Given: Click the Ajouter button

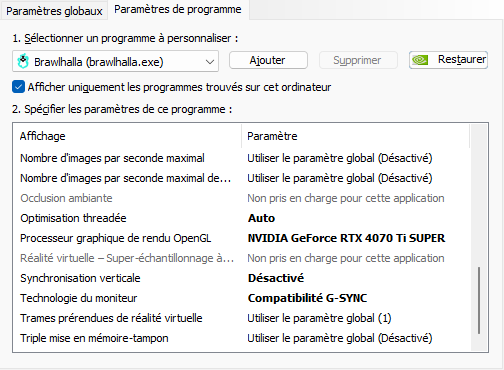Looking at the screenshot, I should point(268,60).
